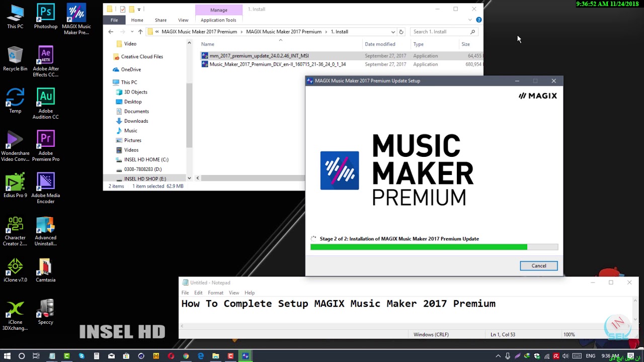Open Advanced Uninstaller desktop shortcut
Viewport: 644px width, 362px height.
tap(46, 231)
